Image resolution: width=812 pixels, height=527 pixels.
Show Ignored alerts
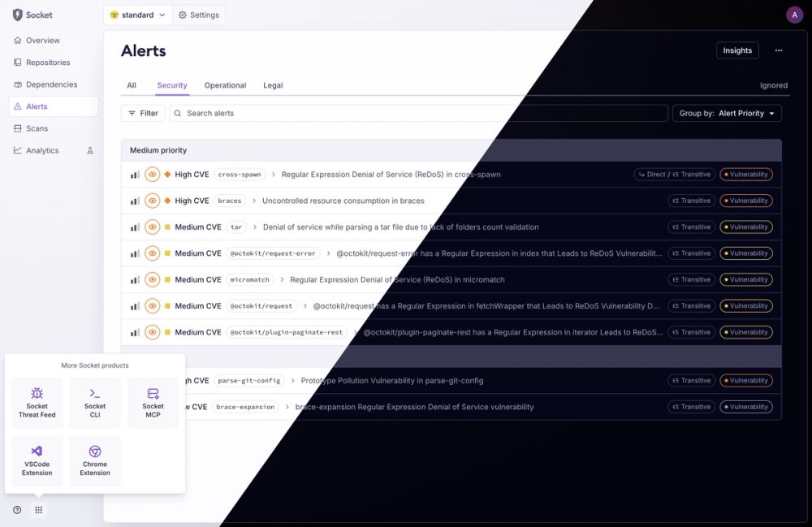click(x=774, y=85)
